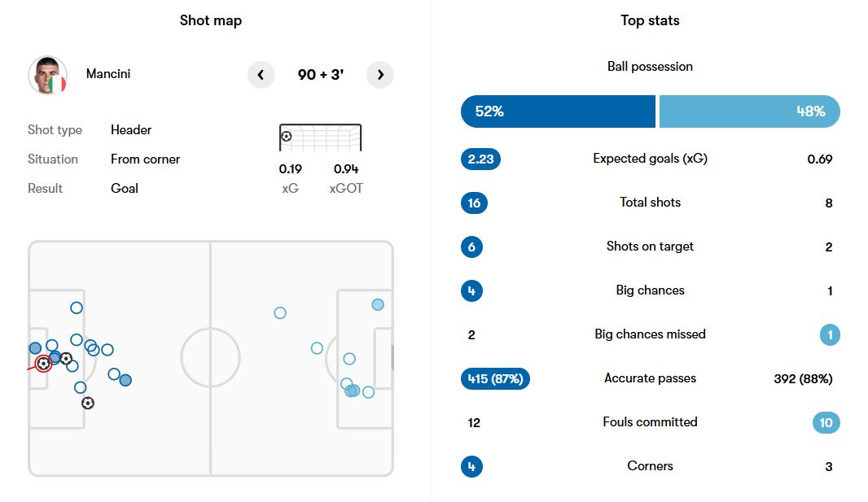Open Mancini player name link
868x502 pixels.
pyautogui.click(x=108, y=74)
